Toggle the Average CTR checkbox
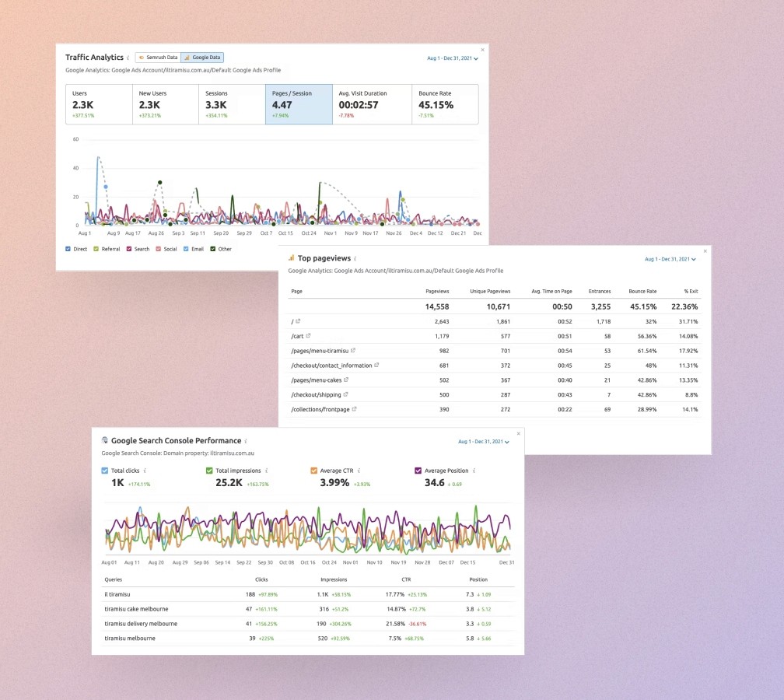This screenshot has width=784, height=700. (313, 471)
